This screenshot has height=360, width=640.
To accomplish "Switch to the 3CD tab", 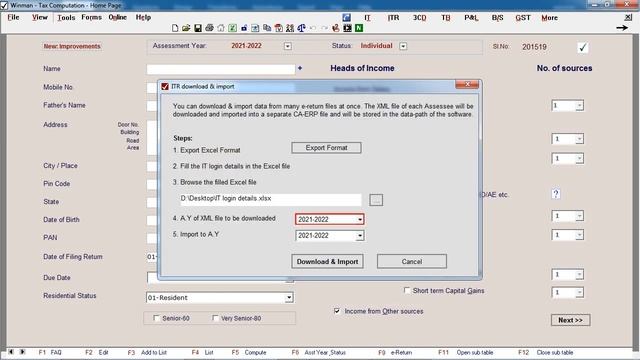I will point(420,18).
